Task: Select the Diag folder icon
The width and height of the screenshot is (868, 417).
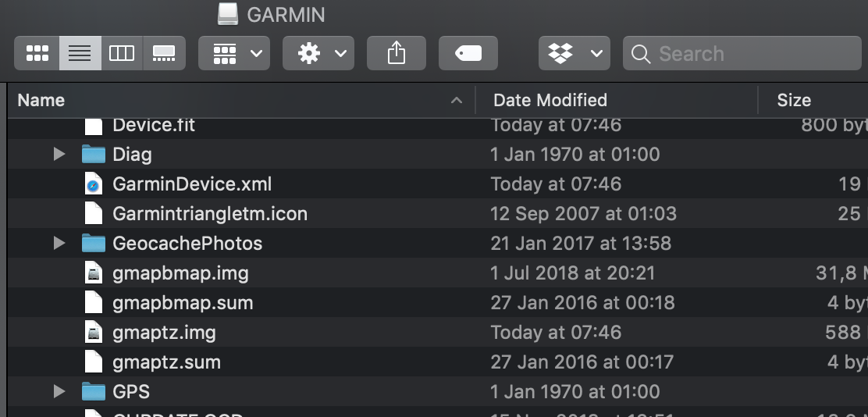Action: [x=94, y=154]
